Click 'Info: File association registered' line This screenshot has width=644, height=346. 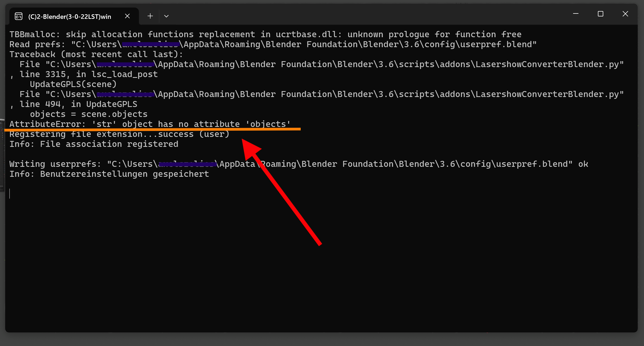point(94,144)
